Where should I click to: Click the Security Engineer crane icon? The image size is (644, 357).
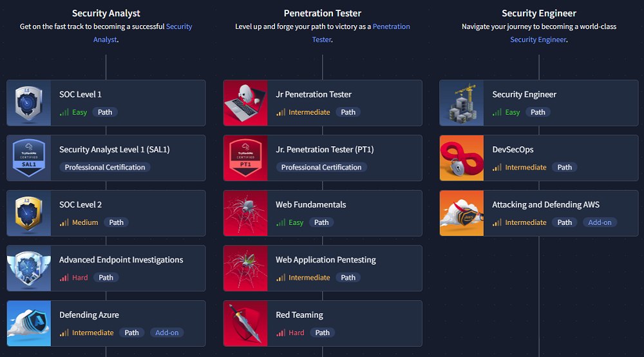[462, 103]
